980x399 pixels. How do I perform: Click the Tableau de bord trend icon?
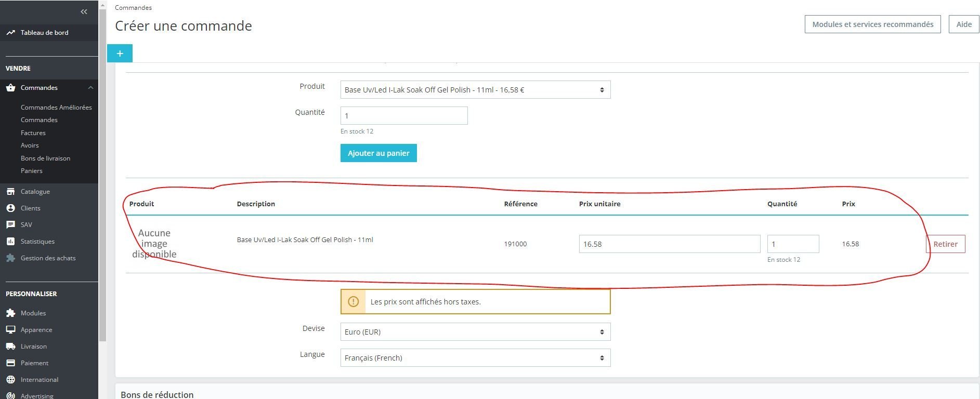(11, 33)
